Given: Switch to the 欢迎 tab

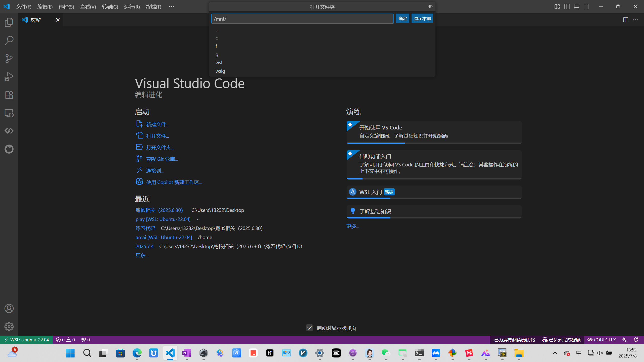Looking at the screenshot, I should point(35,20).
